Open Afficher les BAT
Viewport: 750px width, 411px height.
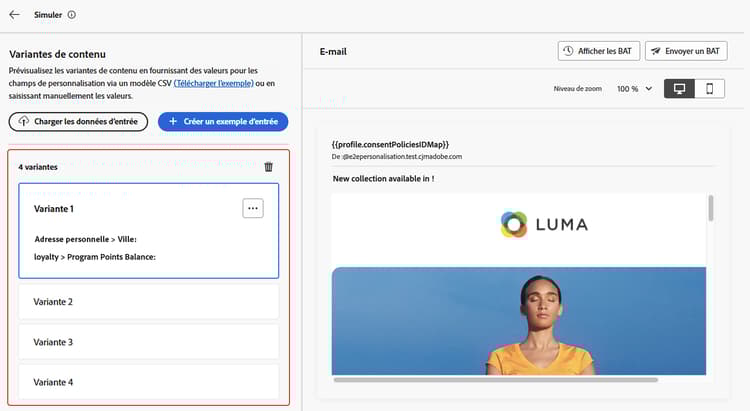click(x=599, y=51)
